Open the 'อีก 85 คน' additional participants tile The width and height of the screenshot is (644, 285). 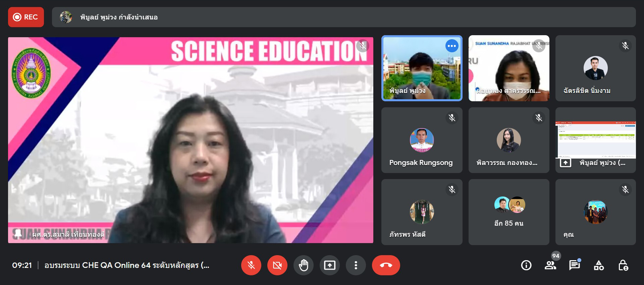pyautogui.click(x=508, y=212)
